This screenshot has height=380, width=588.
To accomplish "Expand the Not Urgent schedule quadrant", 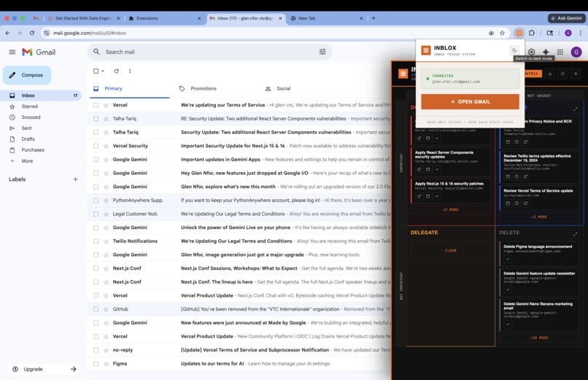I will pyautogui.click(x=576, y=109).
